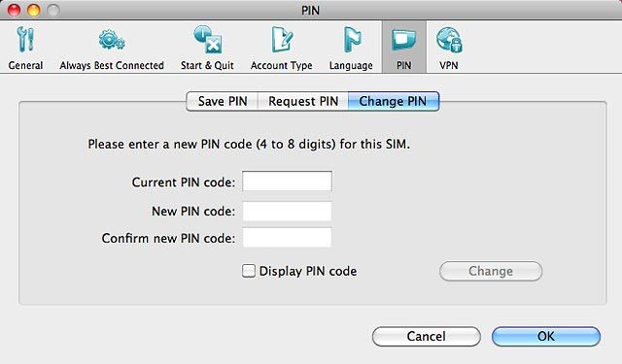Switch to the Save PIN tab
This screenshot has width=622, height=364.
(x=223, y=101)
